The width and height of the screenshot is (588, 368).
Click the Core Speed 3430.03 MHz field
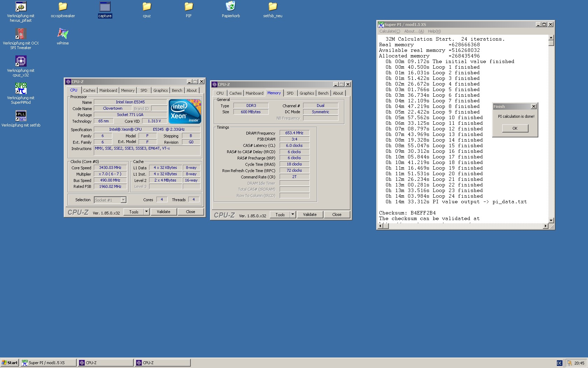[x=110, y=168]
